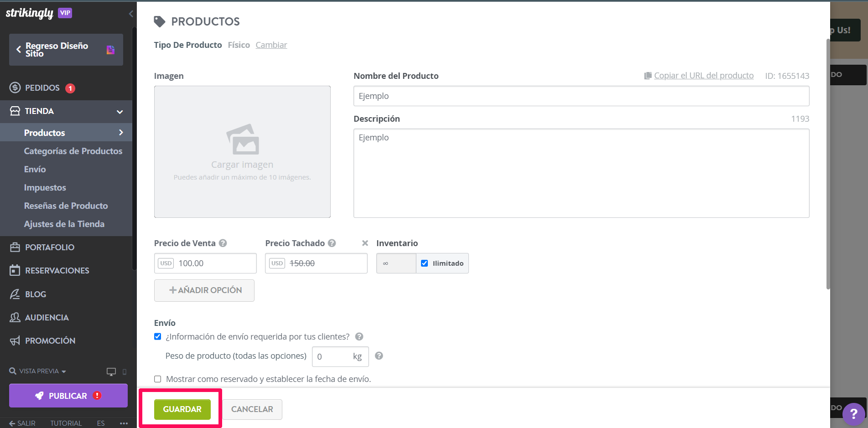Click the alert badge on PUBLICAR
Viewport: 868px width, 428px height.
[x=97, y=395]
